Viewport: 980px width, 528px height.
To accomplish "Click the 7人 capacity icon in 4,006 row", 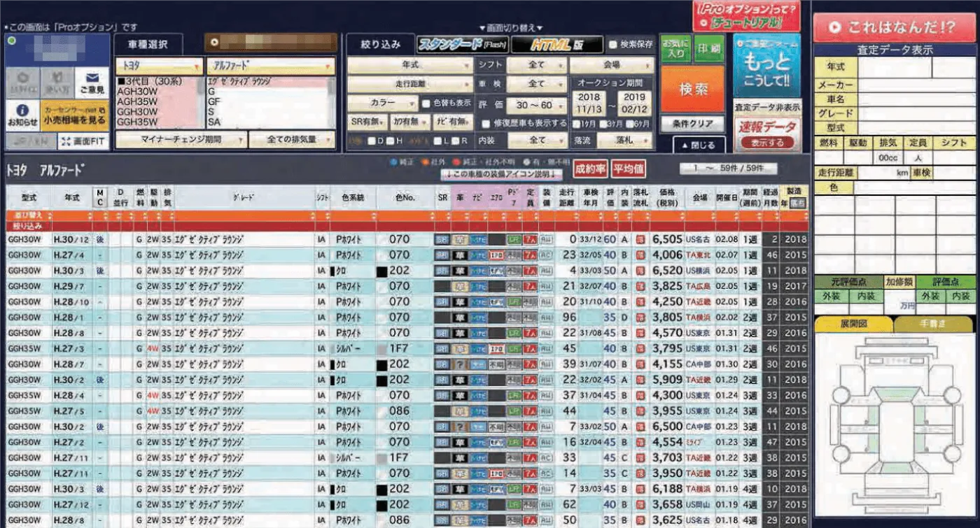I will 530,255.
